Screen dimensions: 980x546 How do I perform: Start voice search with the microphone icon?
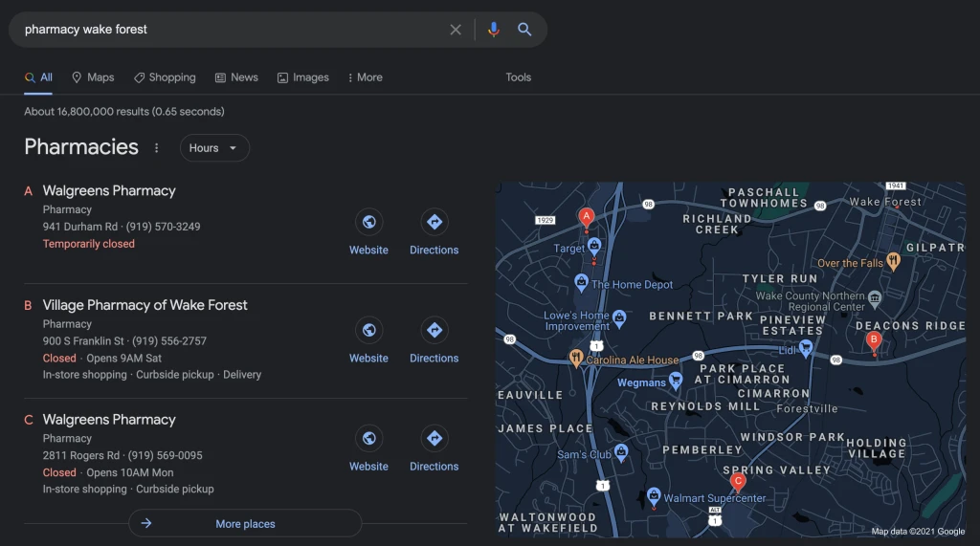click(494, 30)
